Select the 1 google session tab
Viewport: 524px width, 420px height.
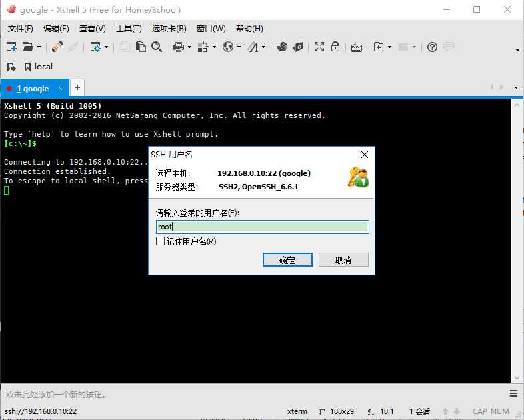coord(33,89)
